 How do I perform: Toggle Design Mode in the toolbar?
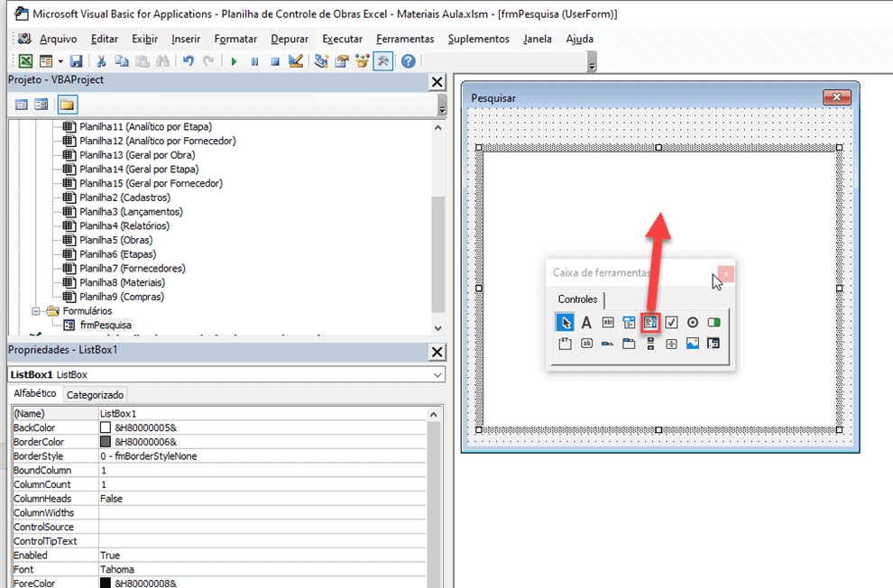pyautogui.click(x=296, y=61)
